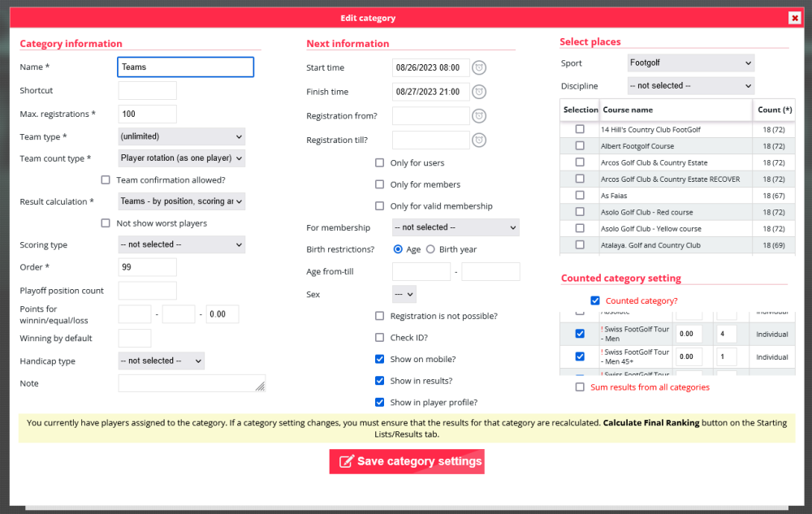
Task: Open the Team type dropdown
Action: [181, 136]
